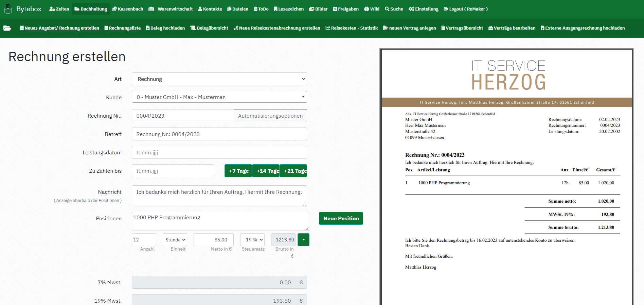Viewport: 644px width, 305px height.
Task: Click the Verträge bearbeiten briefcase icon
Action: point(490,28)
